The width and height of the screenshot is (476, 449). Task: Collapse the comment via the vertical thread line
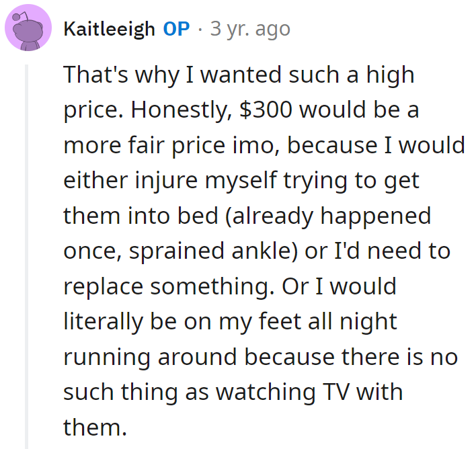pyautogui.click(x=27, y=255)
